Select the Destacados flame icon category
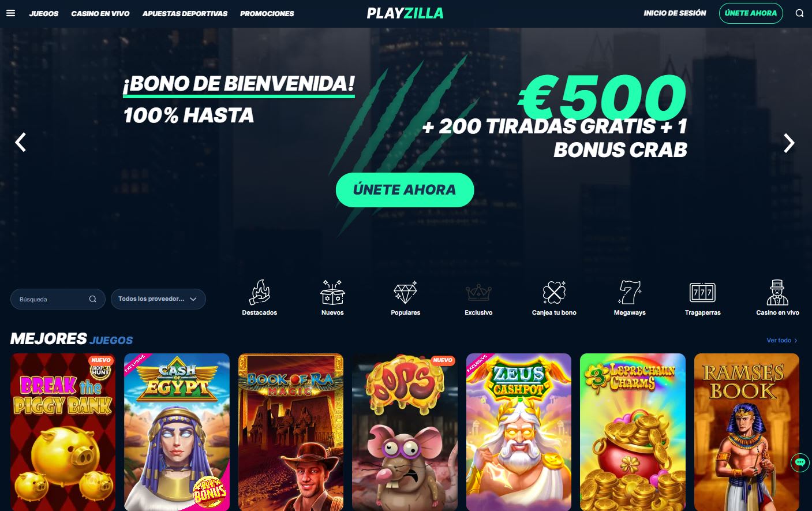The image size is (812, 511). pos(260,292)
